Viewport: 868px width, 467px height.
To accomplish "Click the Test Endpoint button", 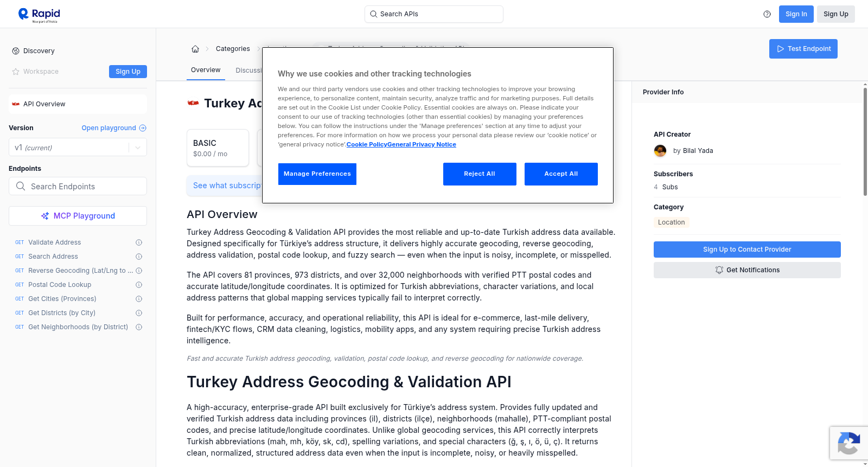I will tap(803, 49).
